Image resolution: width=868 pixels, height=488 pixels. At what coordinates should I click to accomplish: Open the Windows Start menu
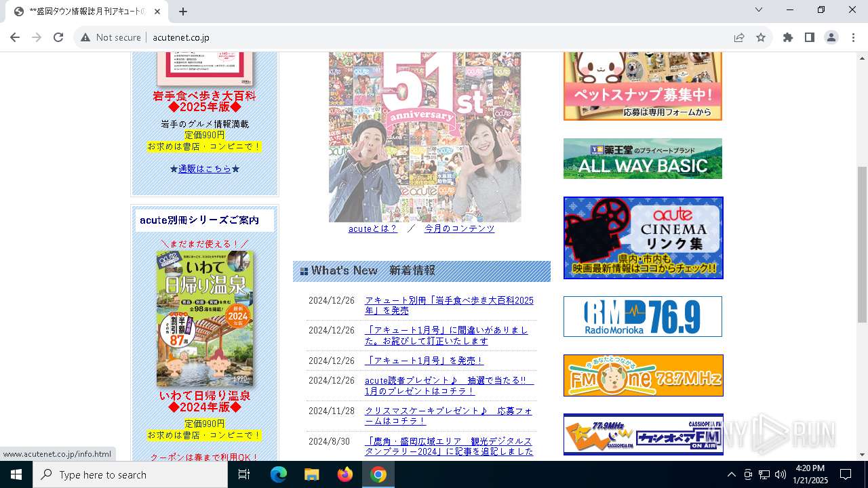[16, 474]
